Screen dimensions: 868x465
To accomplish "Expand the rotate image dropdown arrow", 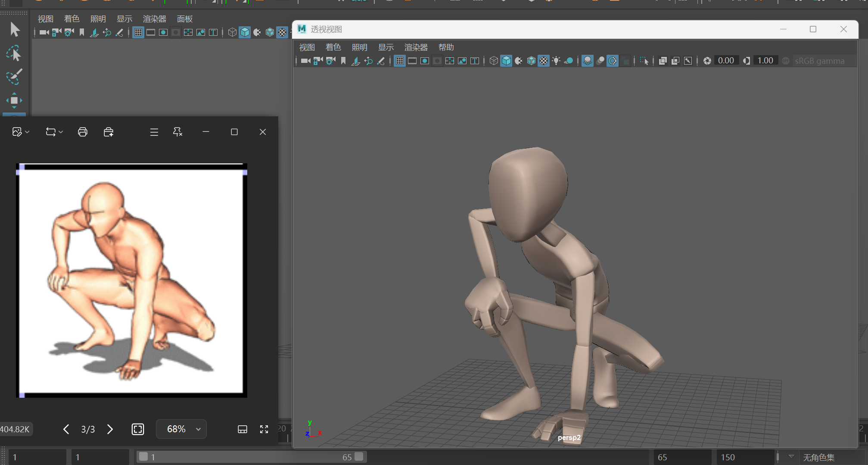I will click(x=61, y=132).
